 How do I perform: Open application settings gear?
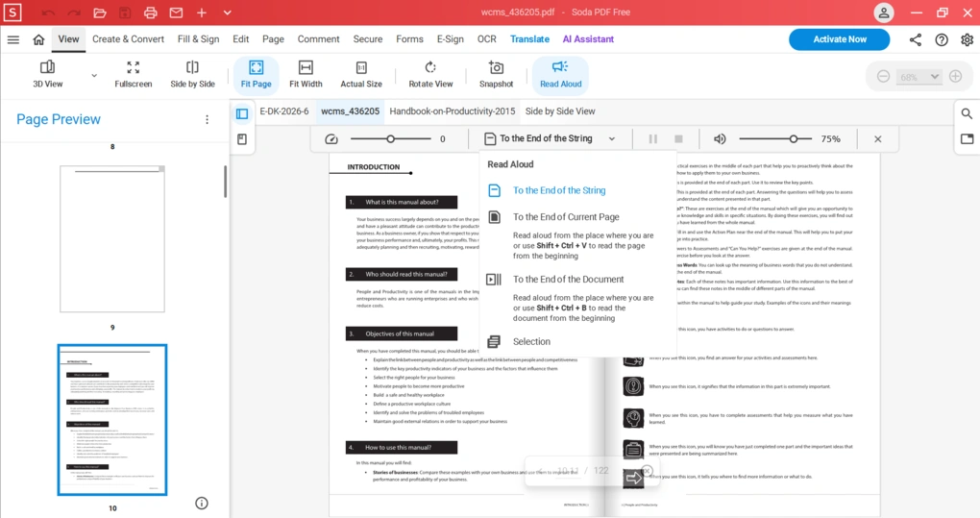967,39
